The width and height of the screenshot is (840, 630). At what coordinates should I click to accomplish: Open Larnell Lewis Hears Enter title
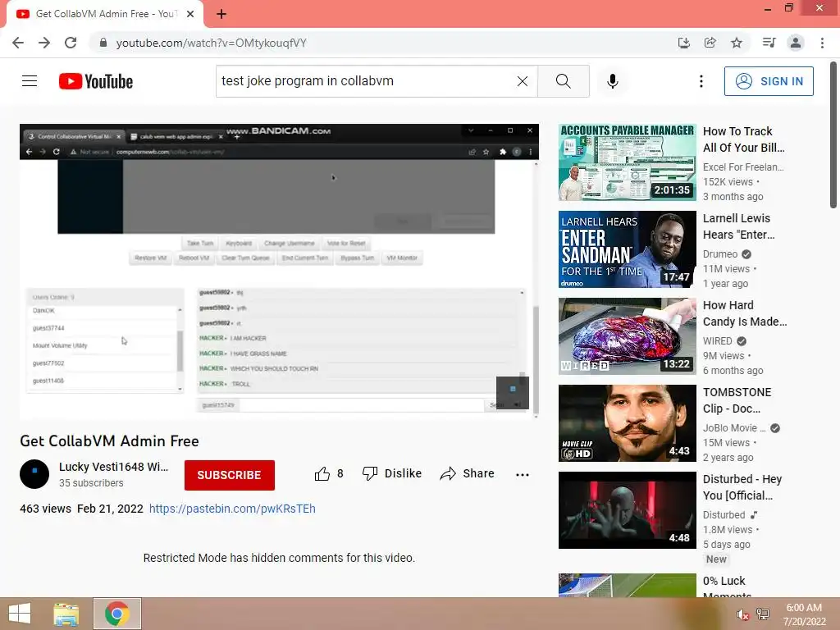[739, 226]
